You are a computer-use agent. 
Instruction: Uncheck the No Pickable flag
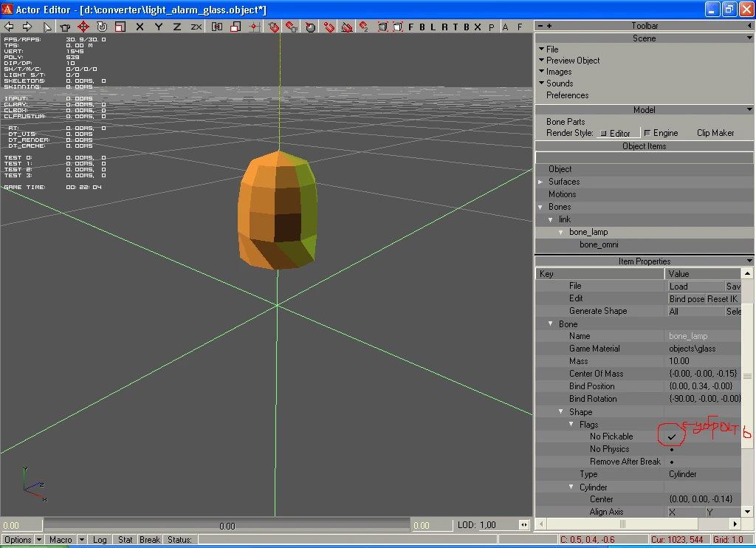coord(671,436)
